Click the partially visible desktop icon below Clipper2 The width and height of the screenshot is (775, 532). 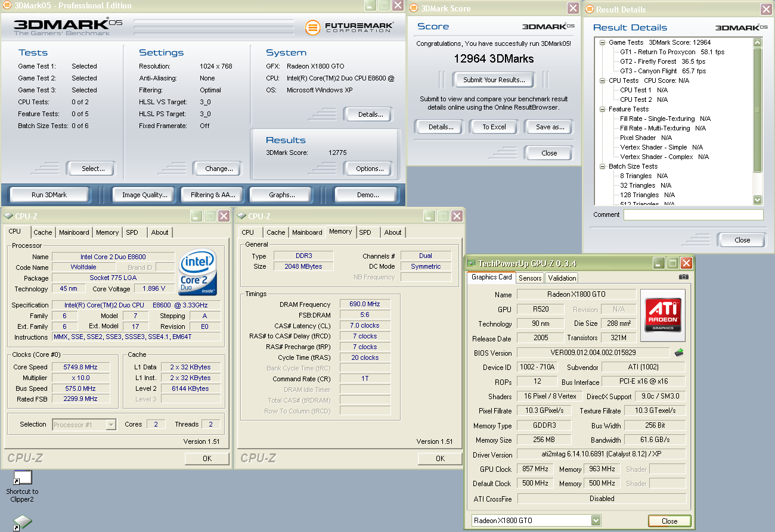tap(23, 524)
